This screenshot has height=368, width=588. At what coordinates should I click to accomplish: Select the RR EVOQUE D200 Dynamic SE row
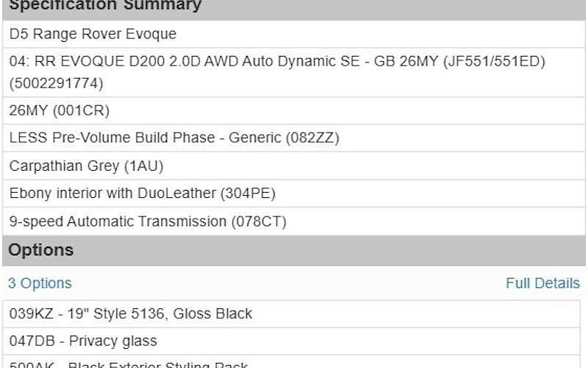coord(277,62)
